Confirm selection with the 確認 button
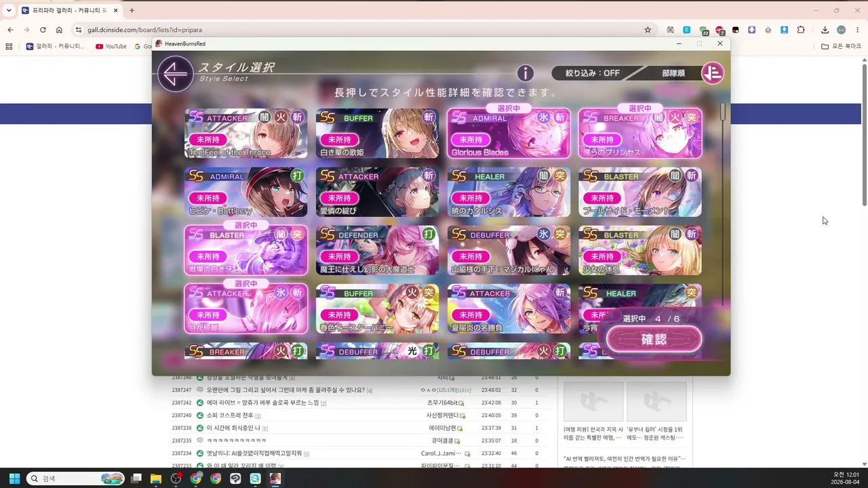The image size is (868, 488). pyautogui.click(x=654, y=340)
